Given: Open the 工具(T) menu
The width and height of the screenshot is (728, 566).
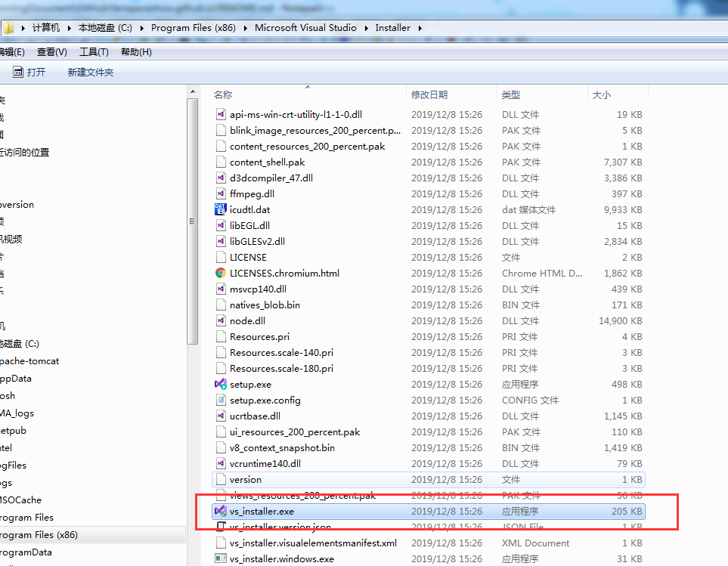Looking at the screenshot, I should coord(94,52).
